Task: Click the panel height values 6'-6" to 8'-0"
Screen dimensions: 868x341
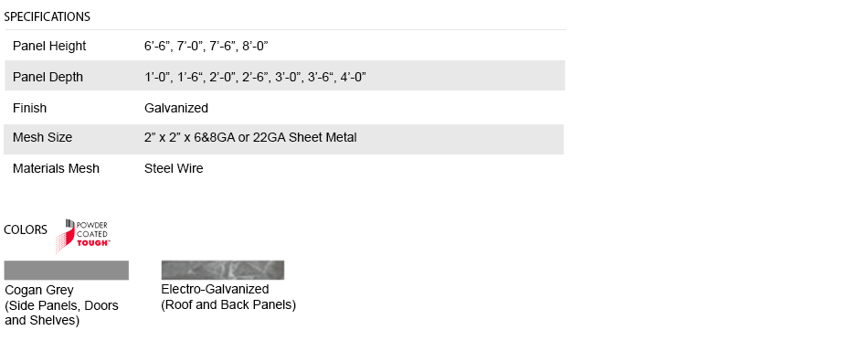Action: 206,46
